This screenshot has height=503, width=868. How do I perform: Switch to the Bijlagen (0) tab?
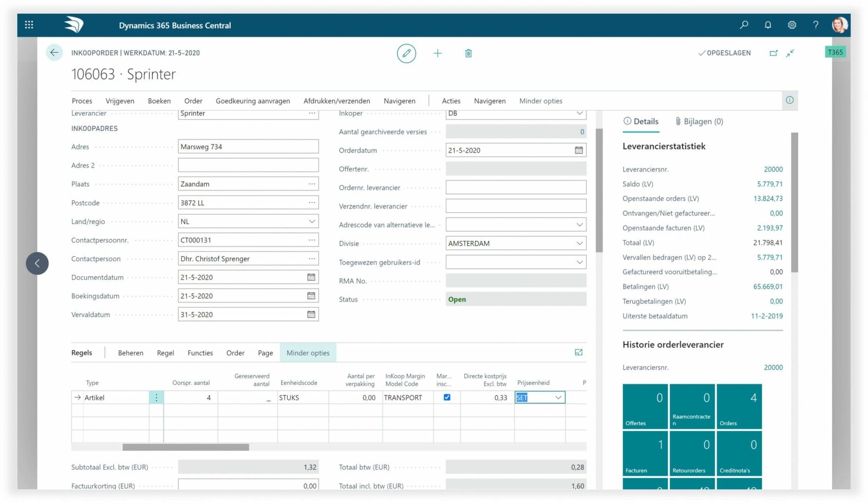(699, 122)
